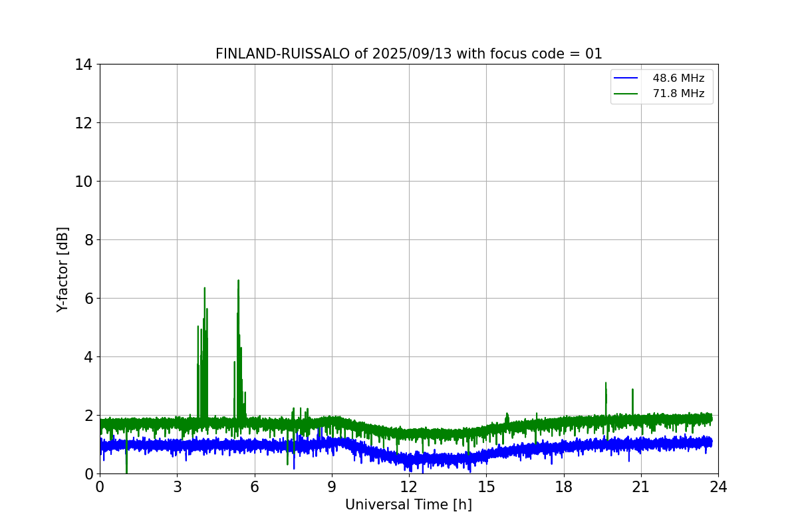The height and width of the screenshot is (532, 798).
Task: Click the x-axis tick label 12
Action: tap(409, 487)
